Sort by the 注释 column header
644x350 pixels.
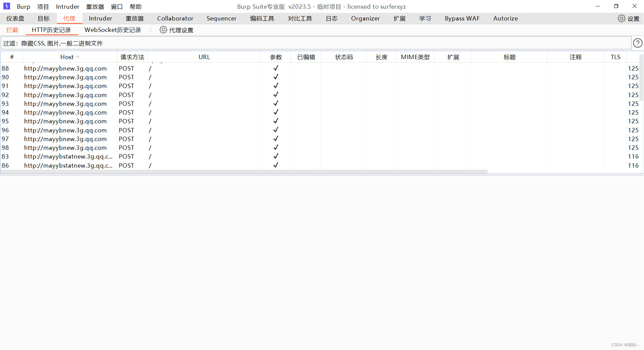[576, 57]
